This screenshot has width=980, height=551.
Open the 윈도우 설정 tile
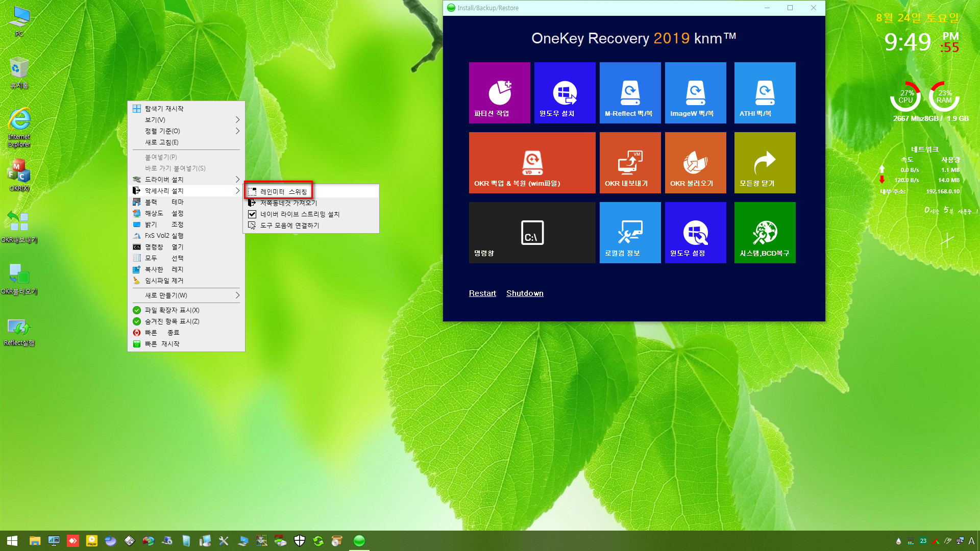click(695, 233)
